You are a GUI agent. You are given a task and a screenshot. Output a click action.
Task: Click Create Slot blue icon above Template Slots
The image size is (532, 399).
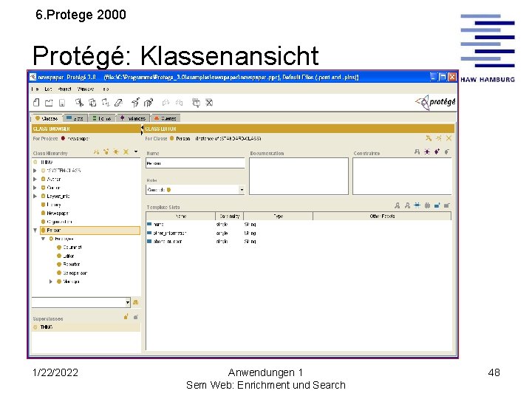pyautogui.click(x=417, y=205)
